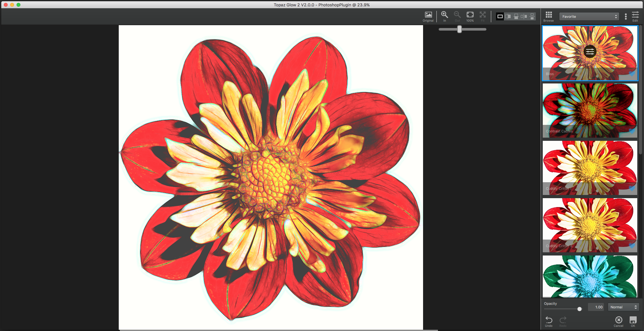Select single image view mode

click(x=500, y=17)
